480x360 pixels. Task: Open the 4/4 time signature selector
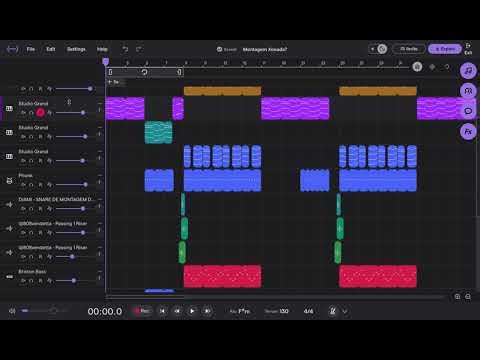[308, 311]
